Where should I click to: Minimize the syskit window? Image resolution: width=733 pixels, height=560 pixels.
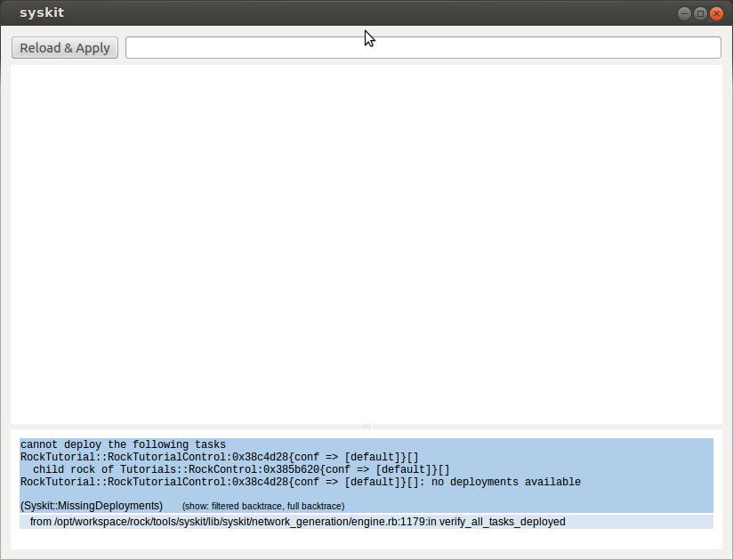(684, 13)
